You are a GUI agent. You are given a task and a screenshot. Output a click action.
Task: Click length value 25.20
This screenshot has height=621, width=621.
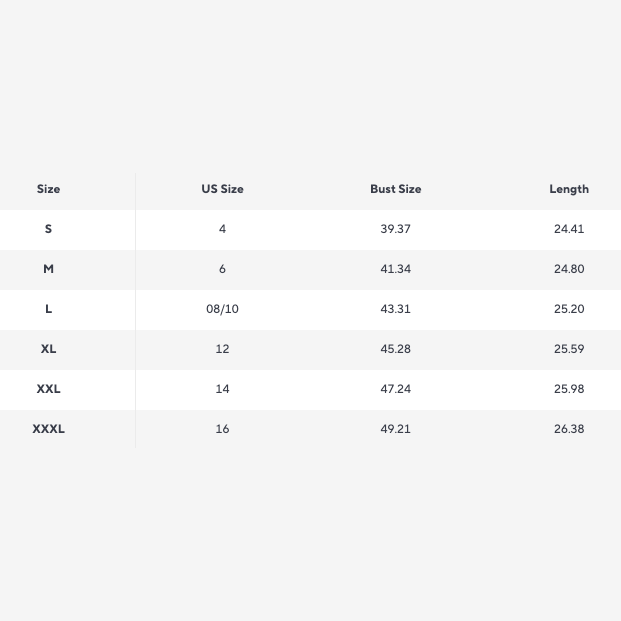pyautogui.click(x=568, y=309)
